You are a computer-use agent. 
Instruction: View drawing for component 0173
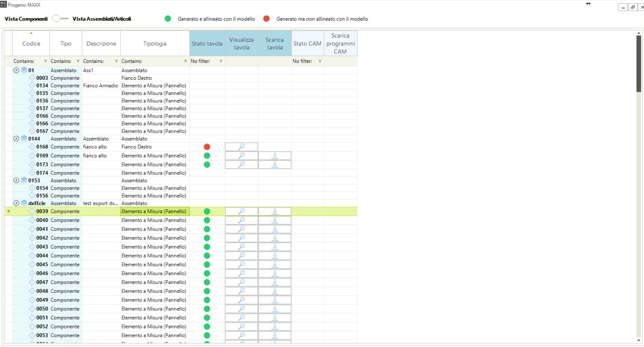pos(241,164)
